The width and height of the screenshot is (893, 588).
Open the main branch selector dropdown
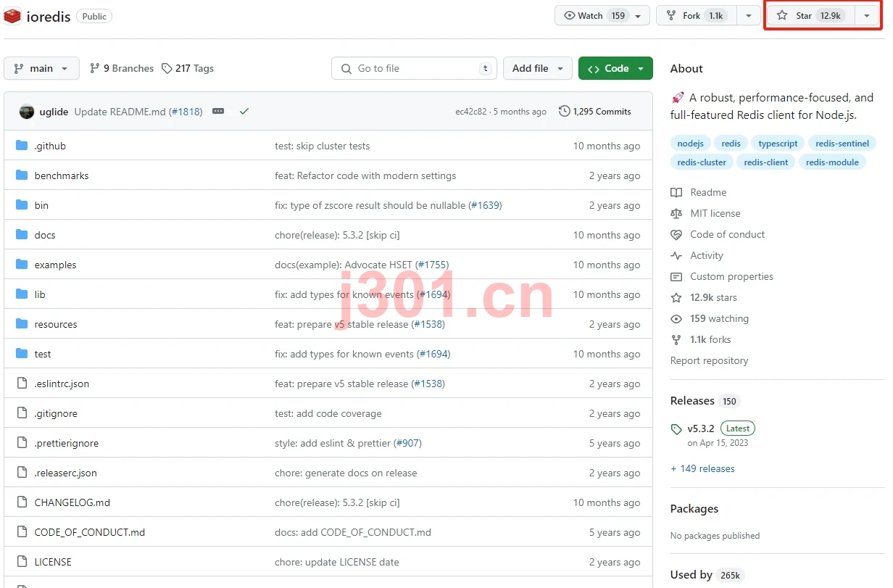[x=41, y=68]
